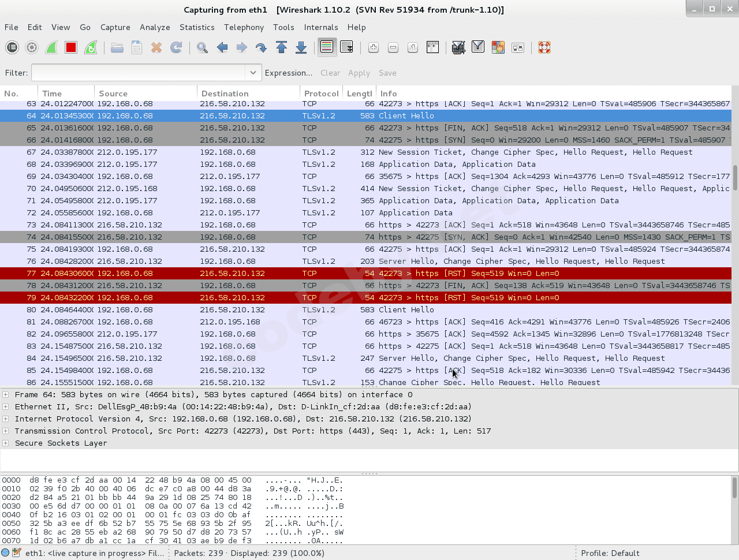This screenshot has width=739, height=560.
Task: Click the Expression... button
Action: (288, 73)
